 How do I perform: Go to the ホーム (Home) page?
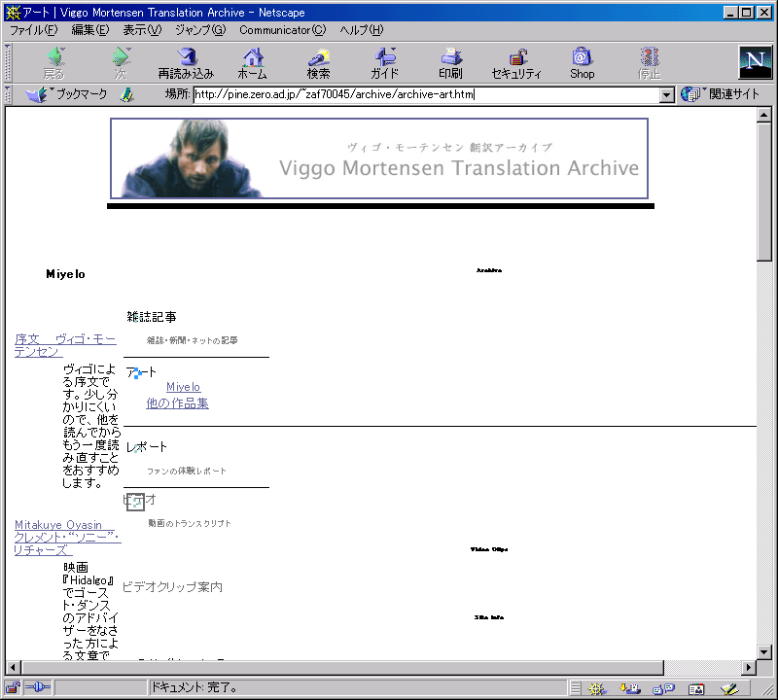point(252,63)
